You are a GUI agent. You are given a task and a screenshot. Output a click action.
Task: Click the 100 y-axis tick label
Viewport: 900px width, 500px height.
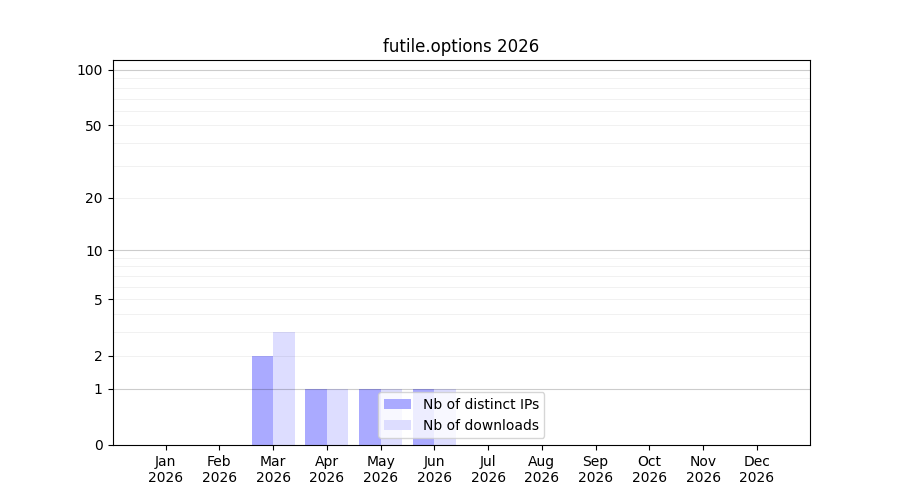90,71
